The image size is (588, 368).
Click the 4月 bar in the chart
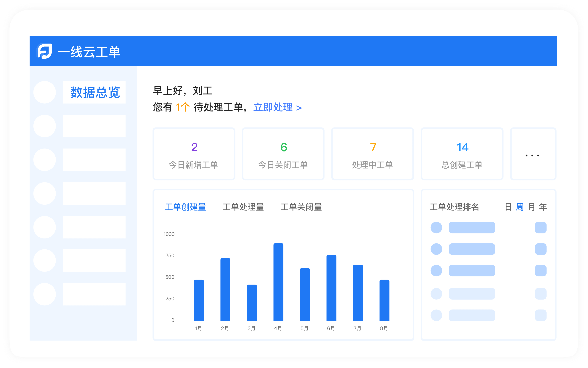[278, 282]
